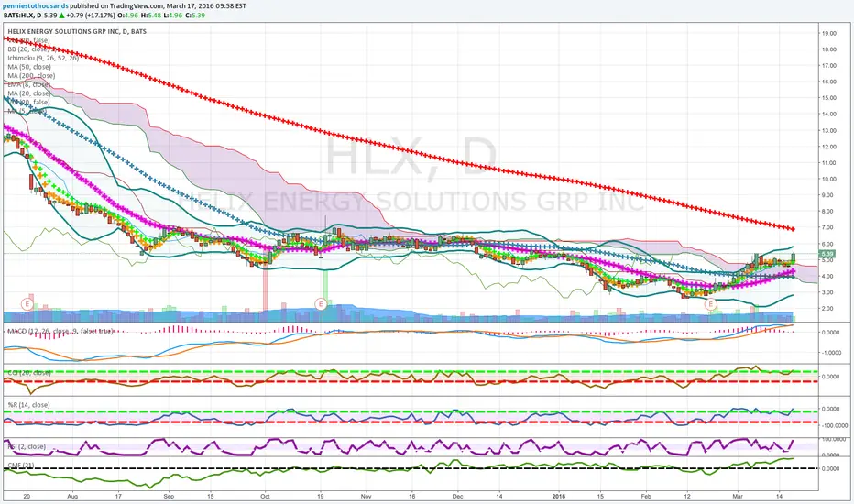Click the 10.00 price axis label
The image size is (854, 504).
pos(829,179)
